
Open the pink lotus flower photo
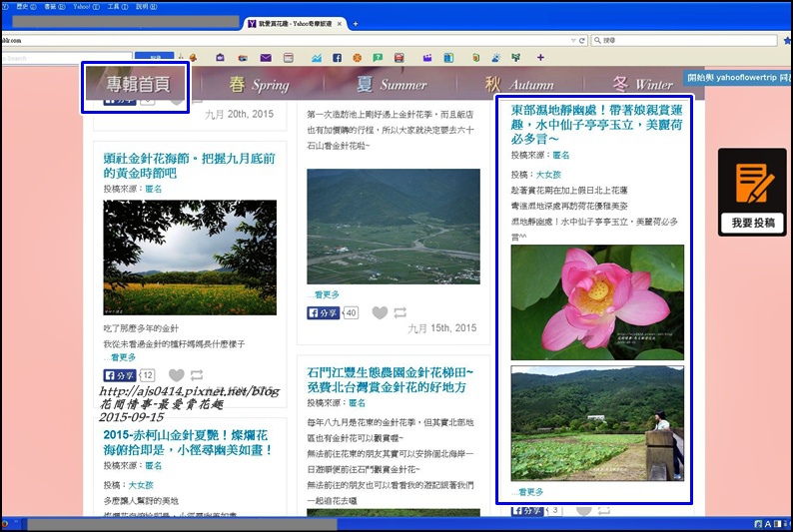point(597,301)
